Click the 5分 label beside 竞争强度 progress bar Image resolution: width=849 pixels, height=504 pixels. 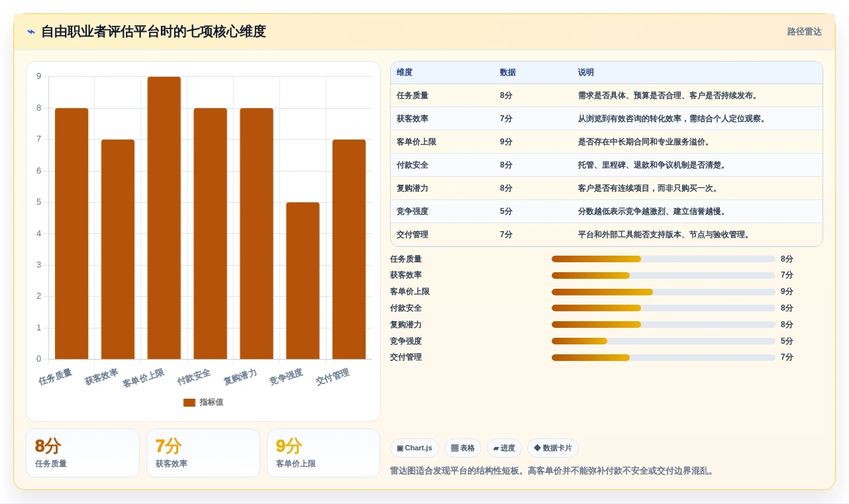787,341
